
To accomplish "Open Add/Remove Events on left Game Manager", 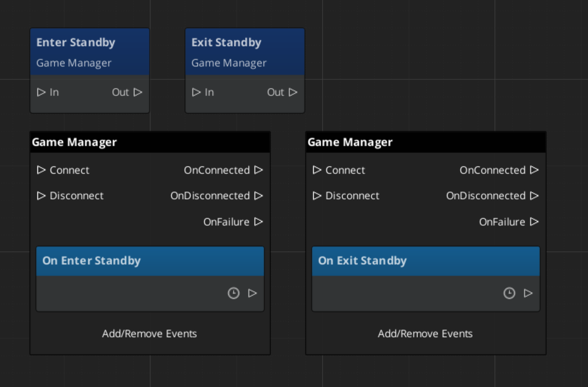I will point(149,333).
